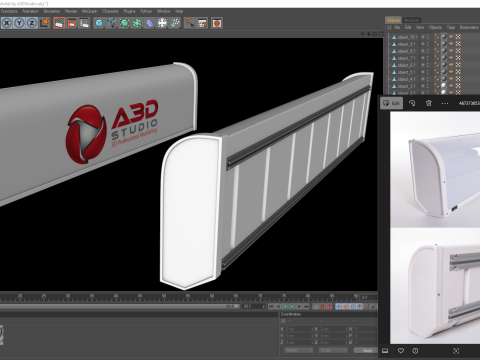The width and height of the screenshot is (480, 360).
Task: Click the blue bend deformer icon
Action: click(150, 23)
